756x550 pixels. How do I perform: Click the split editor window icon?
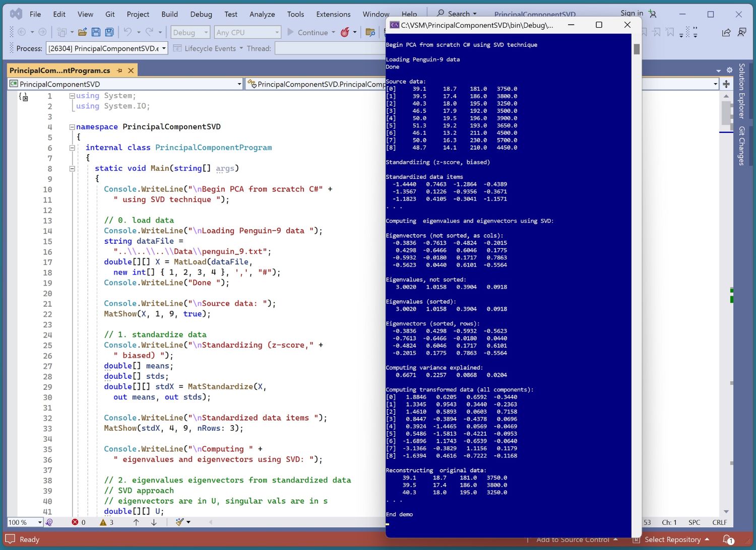pyautogui.click(x=726, y=84)
